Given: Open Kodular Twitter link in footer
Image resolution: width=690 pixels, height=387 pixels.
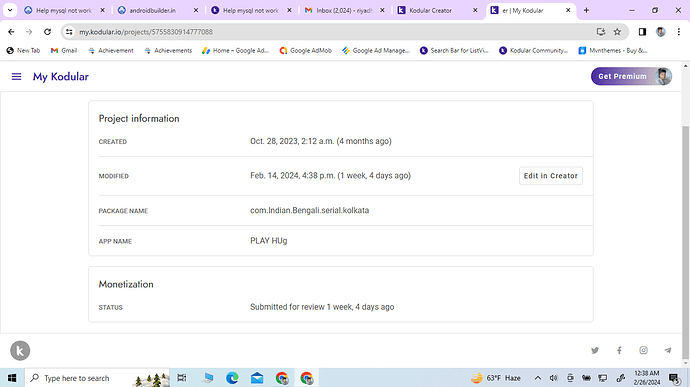Looking at the screenshot, I should pyautogui.click(x=595, y=350).
